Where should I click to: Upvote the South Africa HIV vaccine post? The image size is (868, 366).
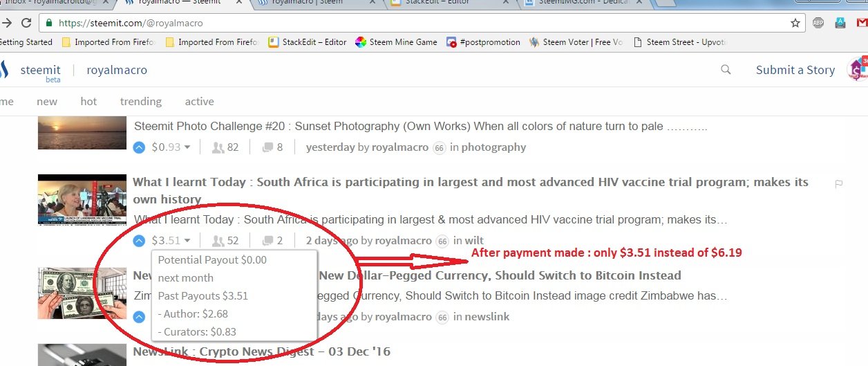tap(139, 241)
